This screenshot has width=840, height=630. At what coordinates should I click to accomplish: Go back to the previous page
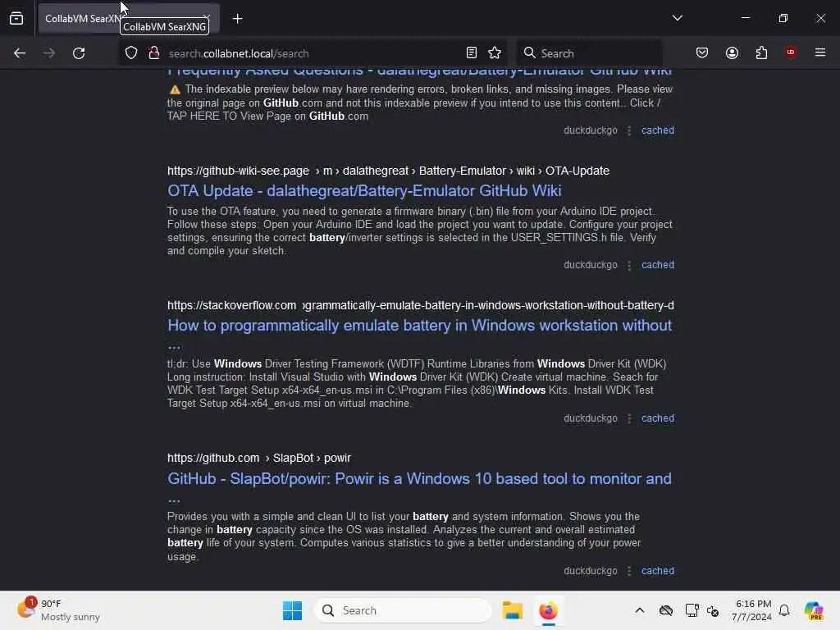[x=20, y=53]
